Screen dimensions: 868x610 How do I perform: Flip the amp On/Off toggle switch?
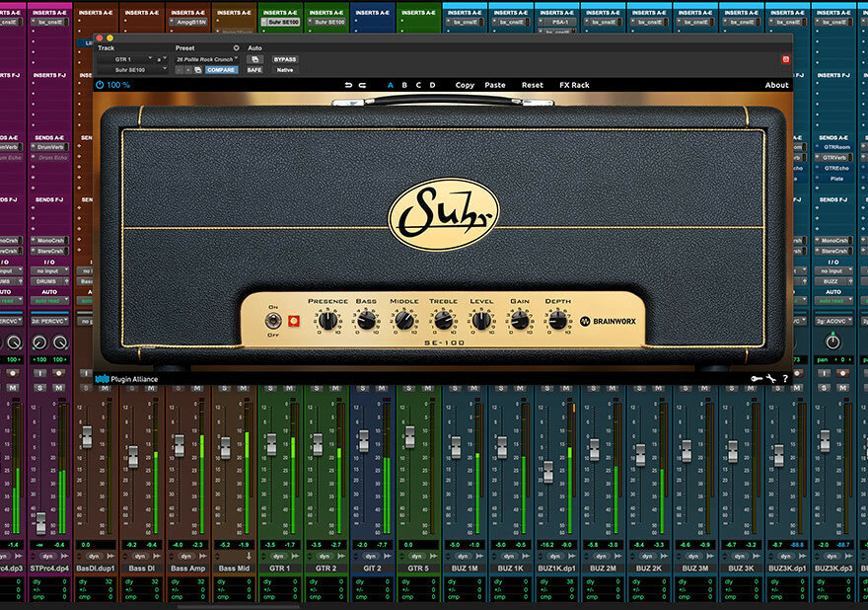pyautogui.click(x=271, y=321)
